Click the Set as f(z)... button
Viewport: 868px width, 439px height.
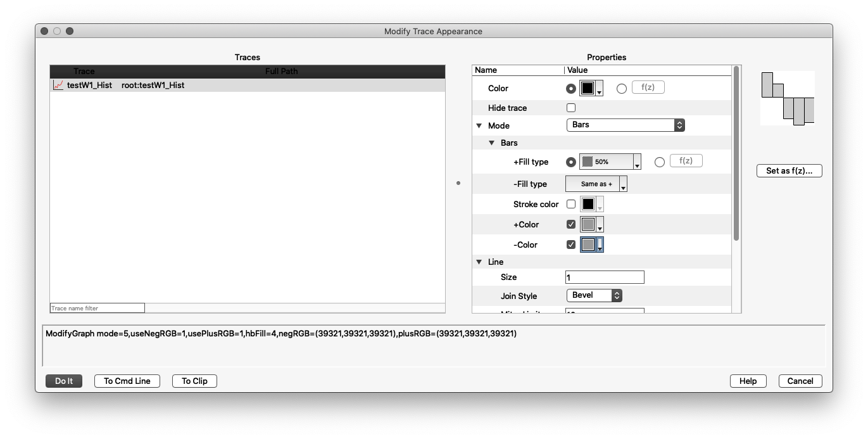(x=789, y=170)
